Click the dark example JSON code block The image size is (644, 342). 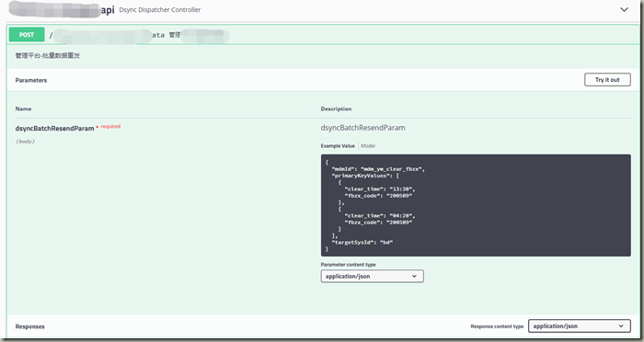click(x=476, y=205)
